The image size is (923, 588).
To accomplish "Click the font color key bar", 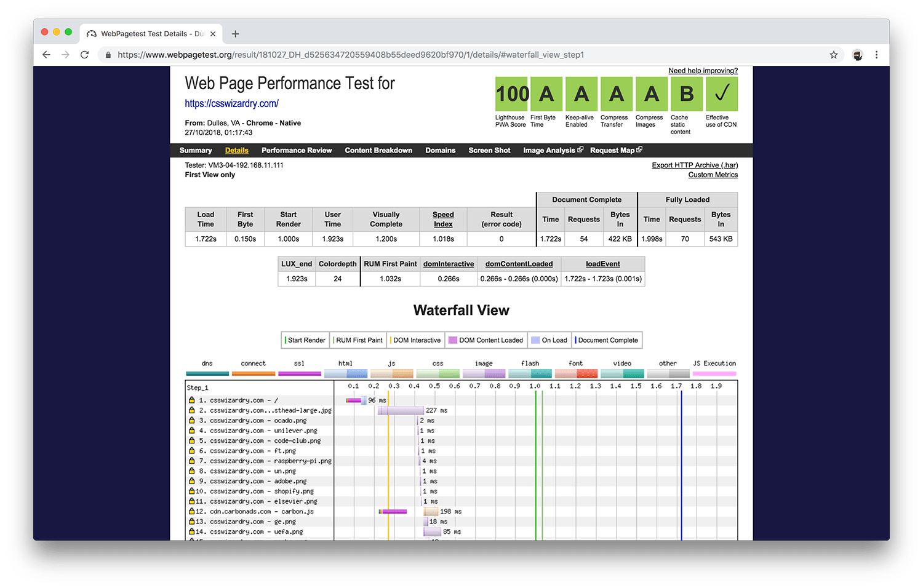I will tap(576, 373).
